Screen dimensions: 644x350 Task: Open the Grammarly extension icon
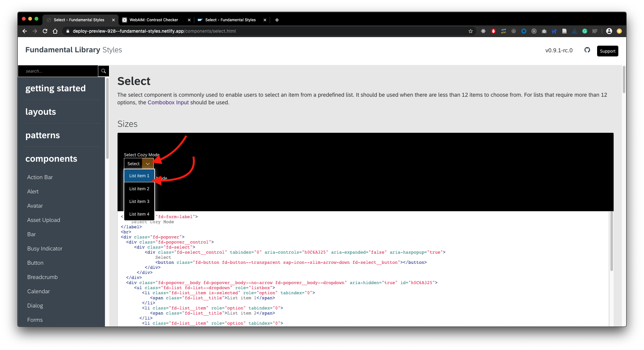tap(585, 31)
